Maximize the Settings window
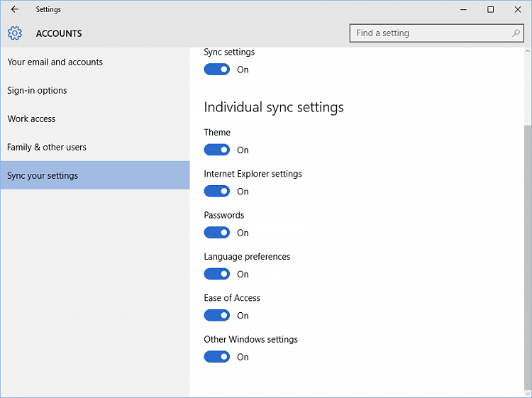The width and height of the screenshot is (532, 398). (x=491, y=9)
